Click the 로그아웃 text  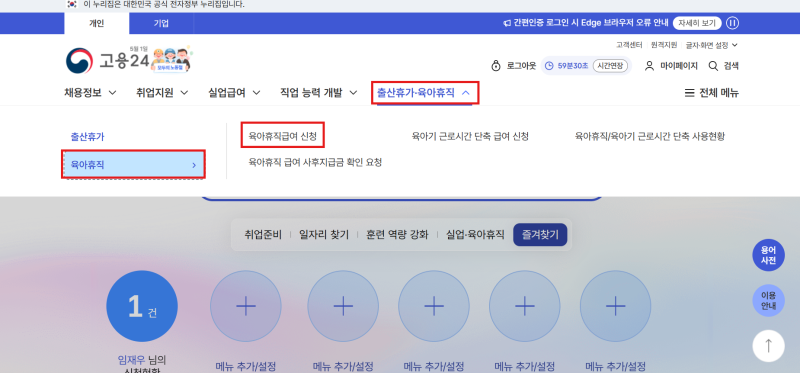pyautogui.click(x=521, y=66)
